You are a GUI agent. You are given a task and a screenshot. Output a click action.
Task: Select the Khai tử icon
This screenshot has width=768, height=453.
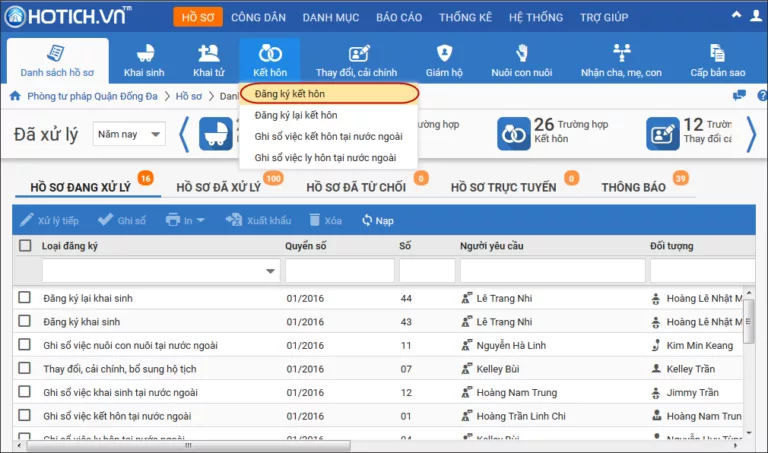pyautogui.click(x=209, y=53)
